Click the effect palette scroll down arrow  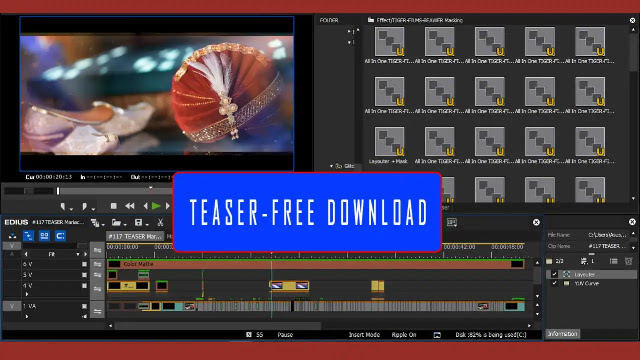[633, 199]
